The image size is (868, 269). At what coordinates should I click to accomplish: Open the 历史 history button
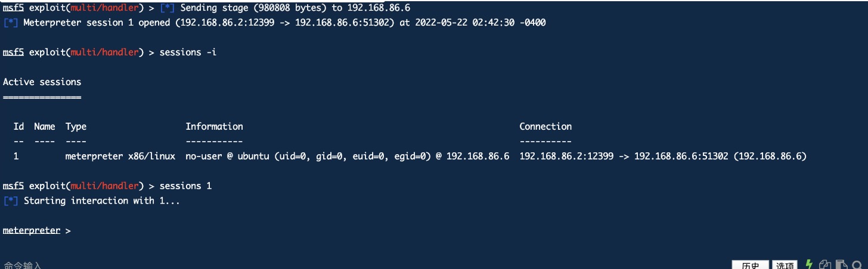click(751, 265)
